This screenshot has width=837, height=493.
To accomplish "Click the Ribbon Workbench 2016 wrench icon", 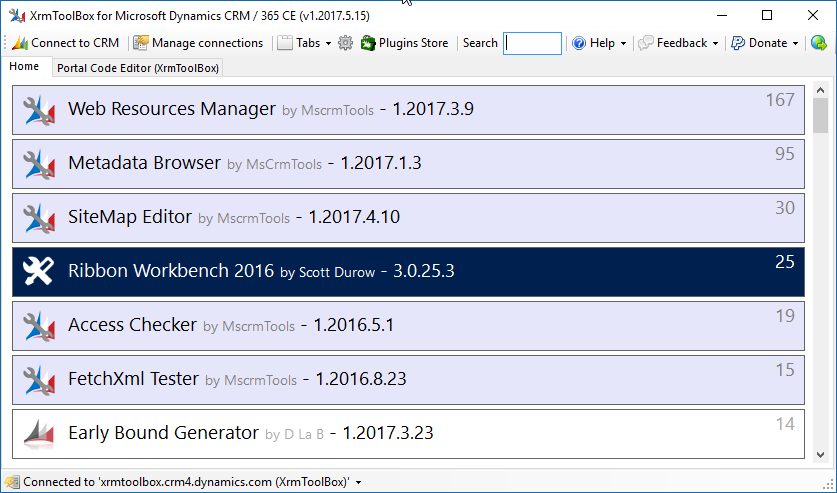I will pos(38,272).
